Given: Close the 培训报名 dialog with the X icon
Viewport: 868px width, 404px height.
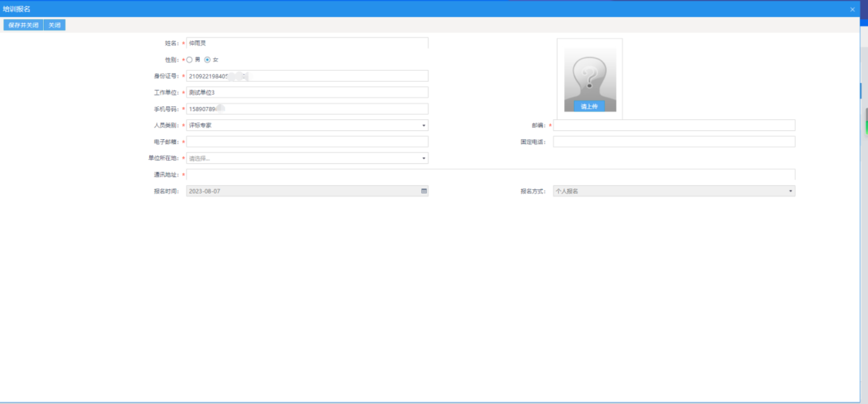Looking at the screenshot, I should click(x=852, y=9).
